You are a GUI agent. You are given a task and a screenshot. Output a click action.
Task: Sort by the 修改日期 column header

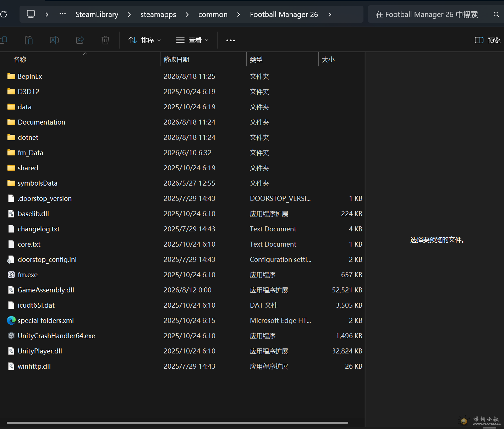point(176,60)
